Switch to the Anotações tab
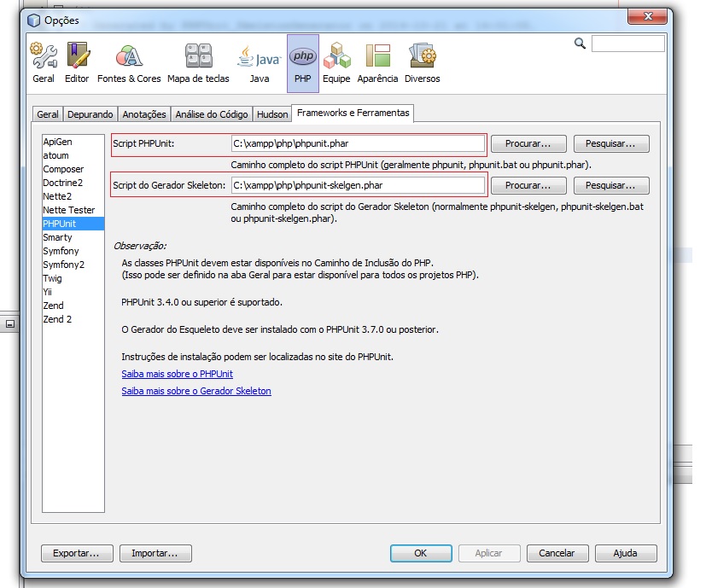This screenshot has width=706, height=588. [x=144, y=114]
